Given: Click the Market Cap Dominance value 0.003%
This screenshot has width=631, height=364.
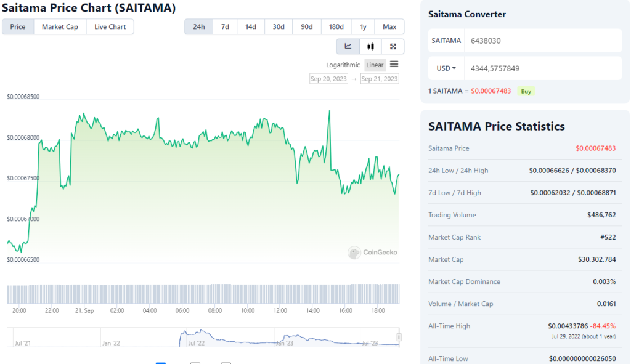Looking at the screenshot, I should click(604, 281).
